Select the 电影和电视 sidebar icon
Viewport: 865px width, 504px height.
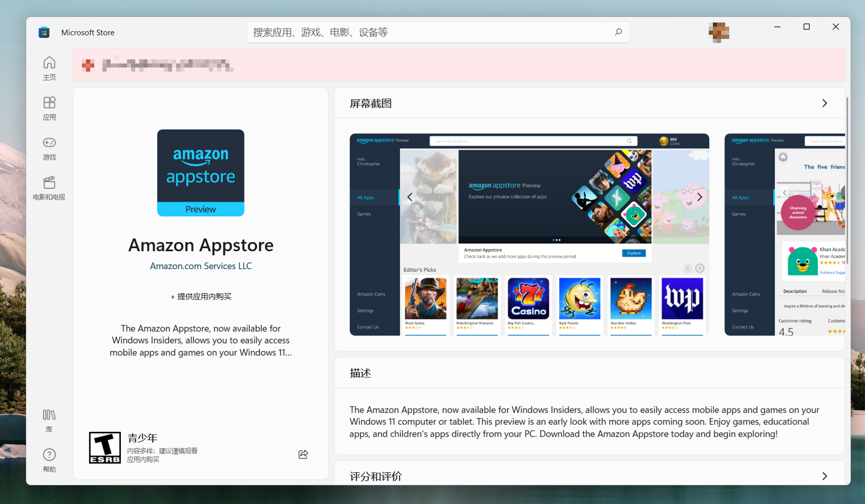coord(50,187)
